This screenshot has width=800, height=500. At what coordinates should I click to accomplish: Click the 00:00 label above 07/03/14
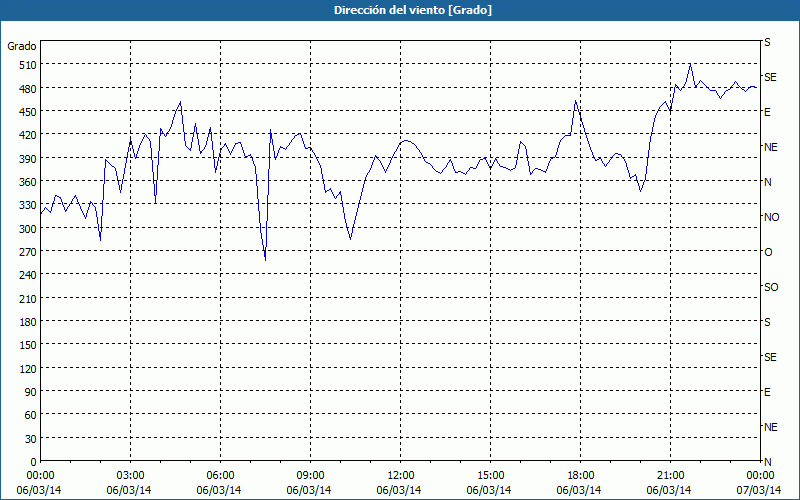coord(760,476)
